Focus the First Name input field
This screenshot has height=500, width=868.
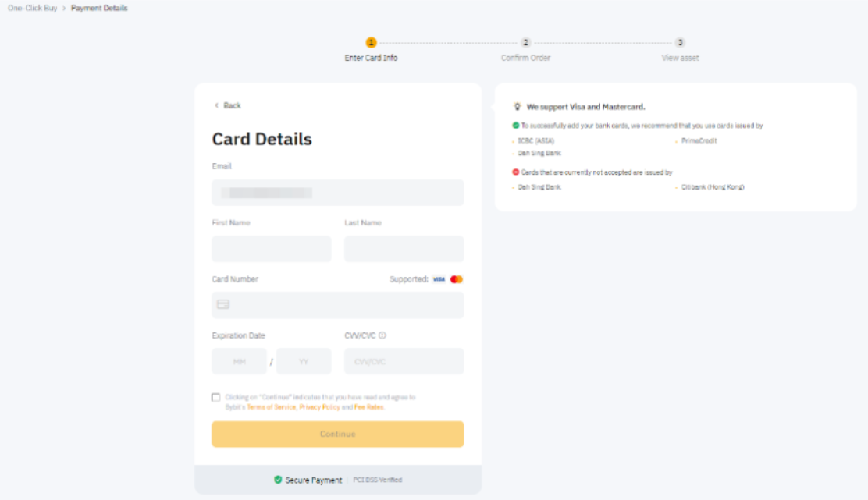[271, 249]
